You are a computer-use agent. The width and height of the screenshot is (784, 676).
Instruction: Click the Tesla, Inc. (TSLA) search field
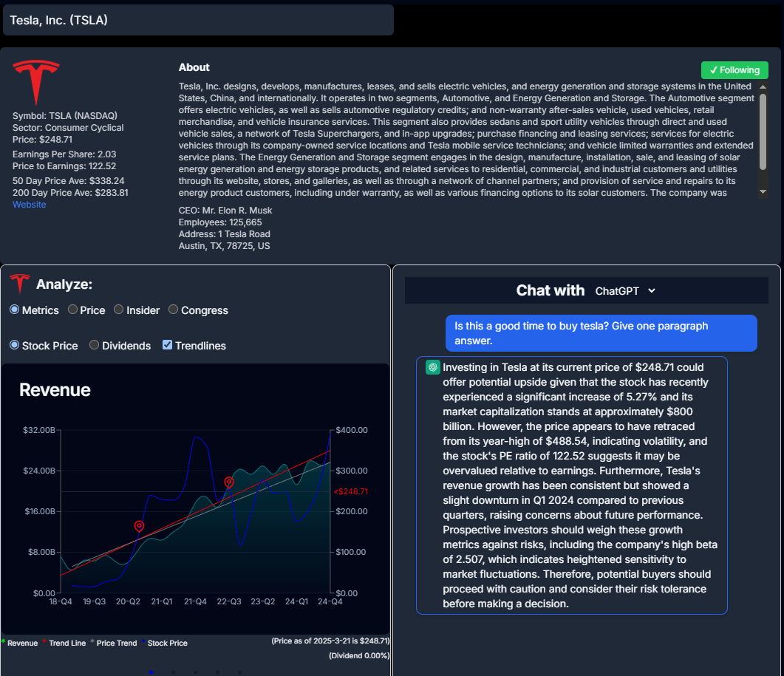point(198,20)
